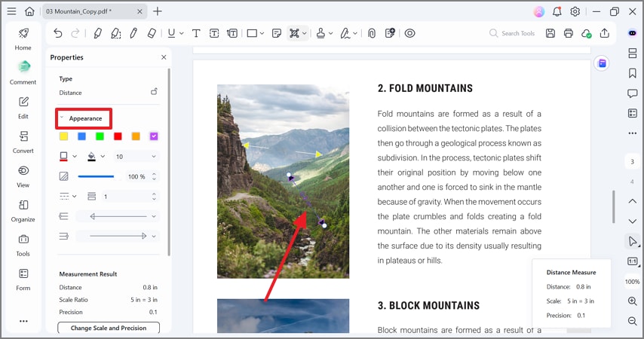The height and width of the screenshot is (339, 644).
Task: Click the Save icon
Action: point(550,33)
